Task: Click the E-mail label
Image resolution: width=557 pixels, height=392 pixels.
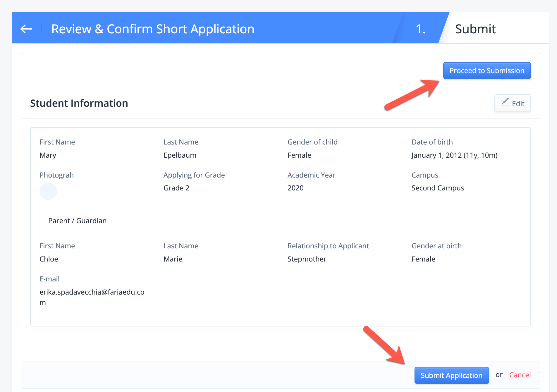Action: 49,279
